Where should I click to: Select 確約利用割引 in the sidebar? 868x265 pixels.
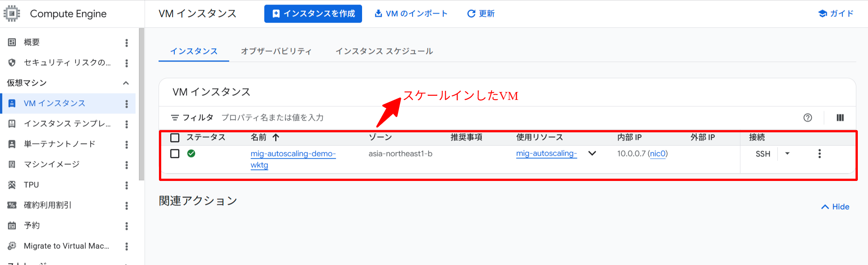(x=48, y=205)
